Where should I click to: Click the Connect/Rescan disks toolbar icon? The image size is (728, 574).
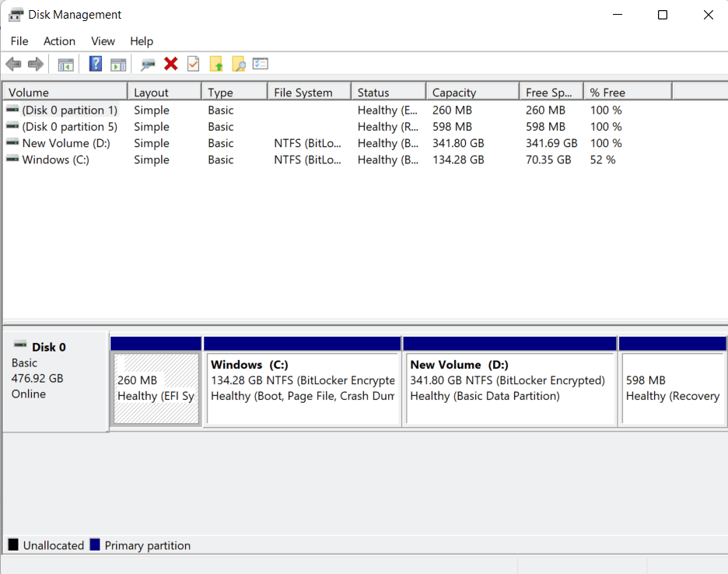[x=148, y=64]
